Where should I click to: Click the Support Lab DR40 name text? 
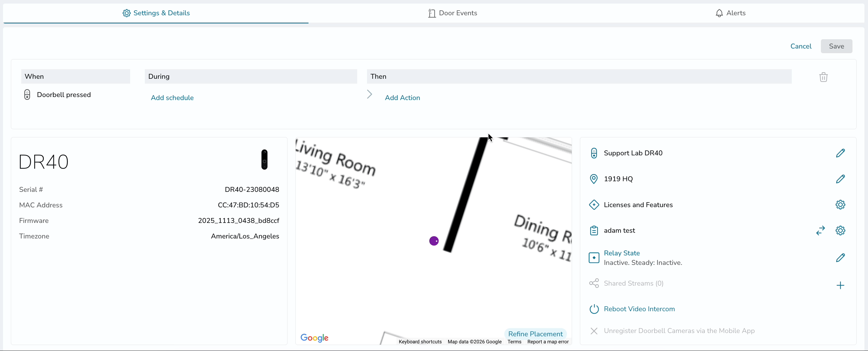pyautogui.click(x=633, y=153)
